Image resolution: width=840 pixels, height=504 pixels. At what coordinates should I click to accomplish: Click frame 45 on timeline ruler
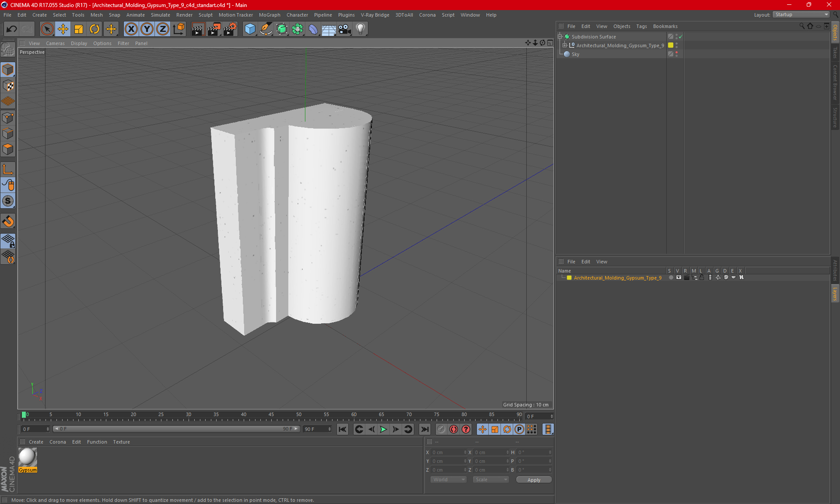pos(271,414)
